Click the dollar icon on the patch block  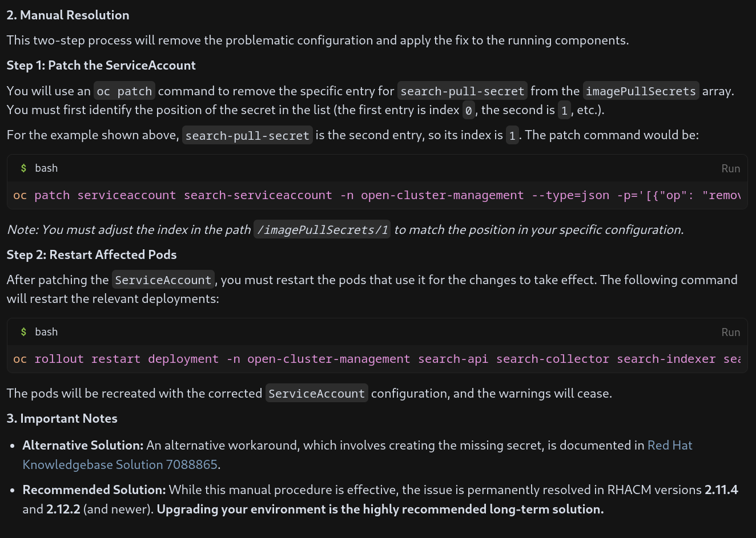click(x=23, y=168)
